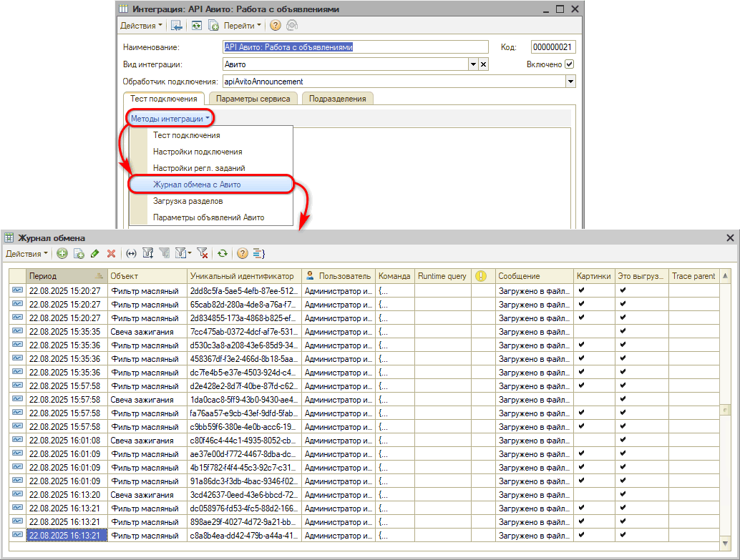This screenshot has height=560, width=740.
Task: Toggle the Включено checkbox
Action: tap(570, 64)
